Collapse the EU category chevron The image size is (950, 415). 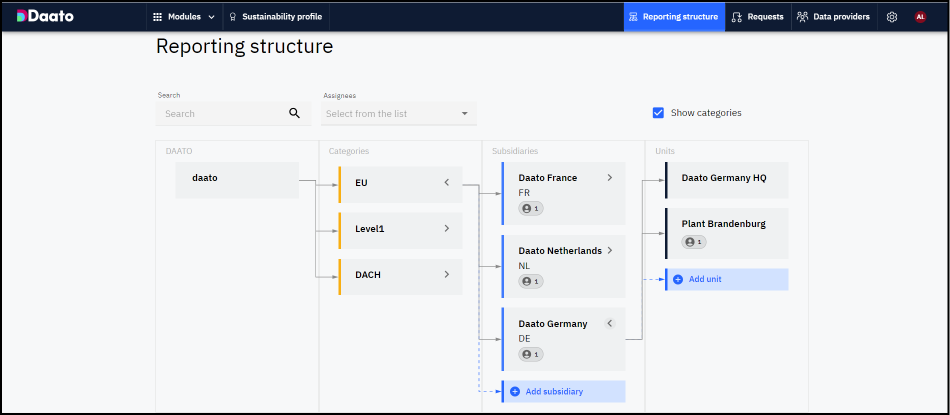pyautogui.click(x=447, y=183)
